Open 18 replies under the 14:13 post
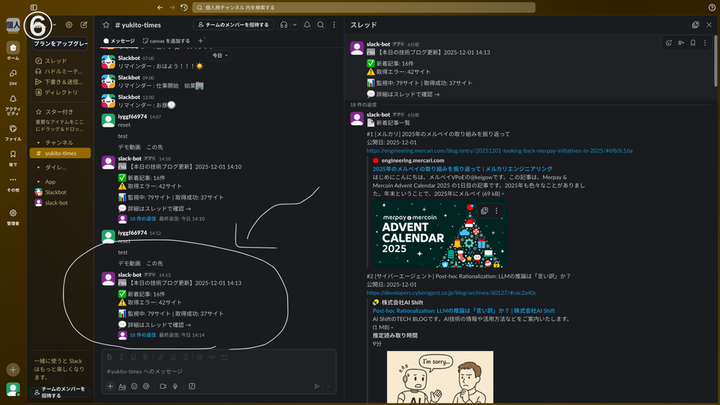The image size is (720, 405). click(x=142, y=335)
